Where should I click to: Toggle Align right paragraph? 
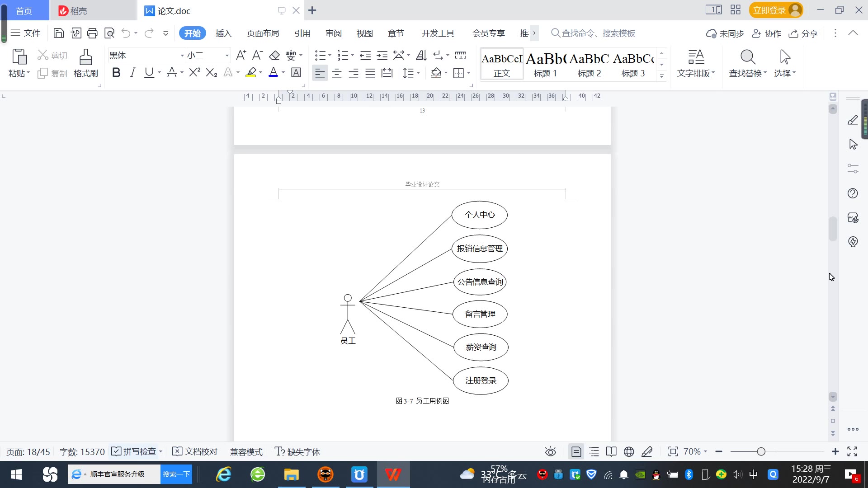(x=354, y=73)
